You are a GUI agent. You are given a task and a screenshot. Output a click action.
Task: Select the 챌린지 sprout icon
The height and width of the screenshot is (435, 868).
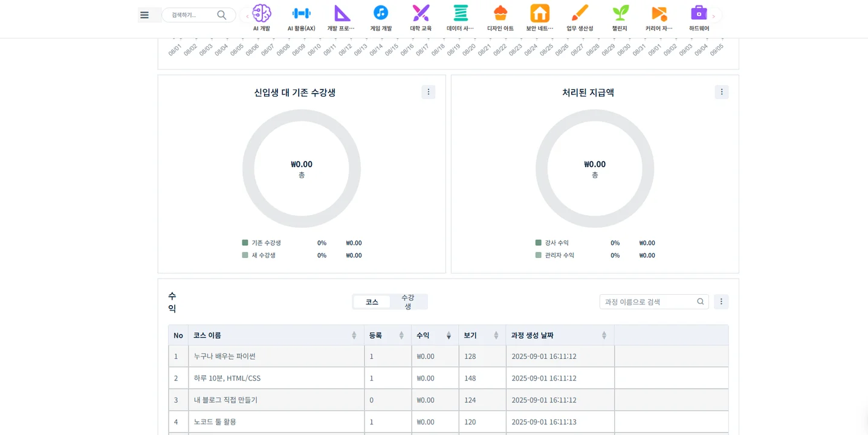pos(620,13)
